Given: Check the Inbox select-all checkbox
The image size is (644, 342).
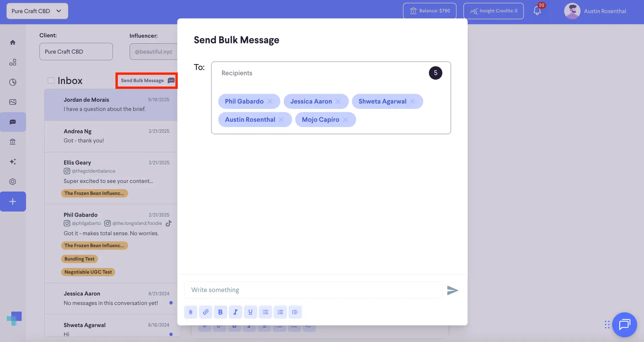Looking at the screenshot, I should tap(51, 80).
